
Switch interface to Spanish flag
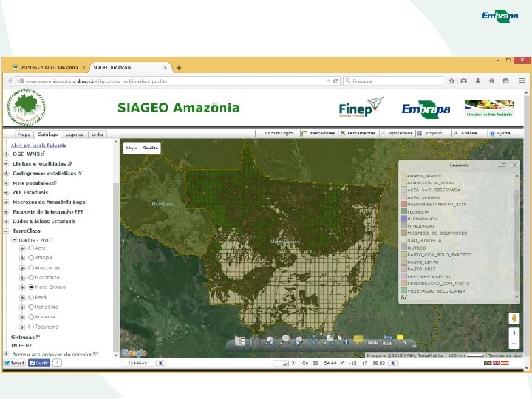click(x=505, y=363)
